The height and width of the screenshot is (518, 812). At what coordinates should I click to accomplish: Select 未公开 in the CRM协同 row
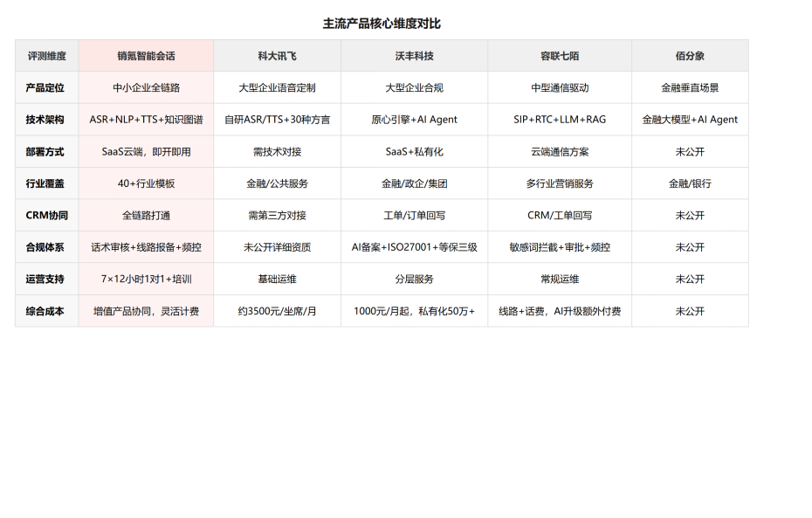pyautogui.click(x=690, y=216)
